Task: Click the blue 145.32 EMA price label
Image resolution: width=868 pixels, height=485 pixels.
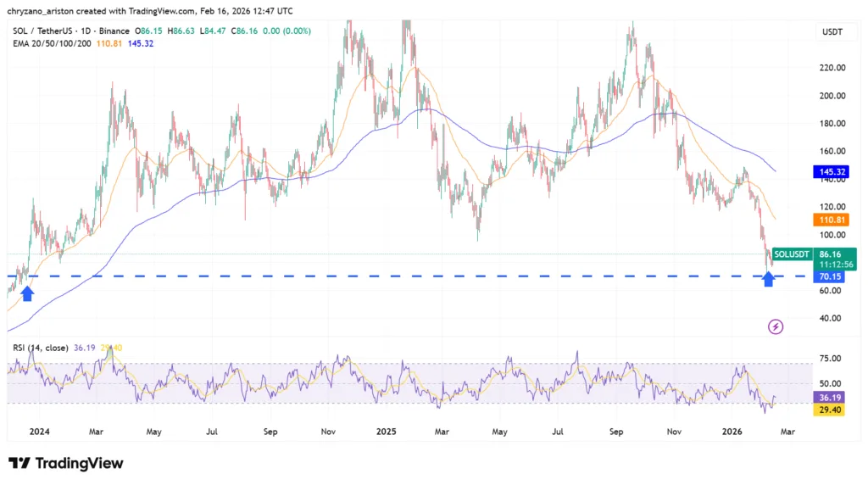Action: (830, 171)
